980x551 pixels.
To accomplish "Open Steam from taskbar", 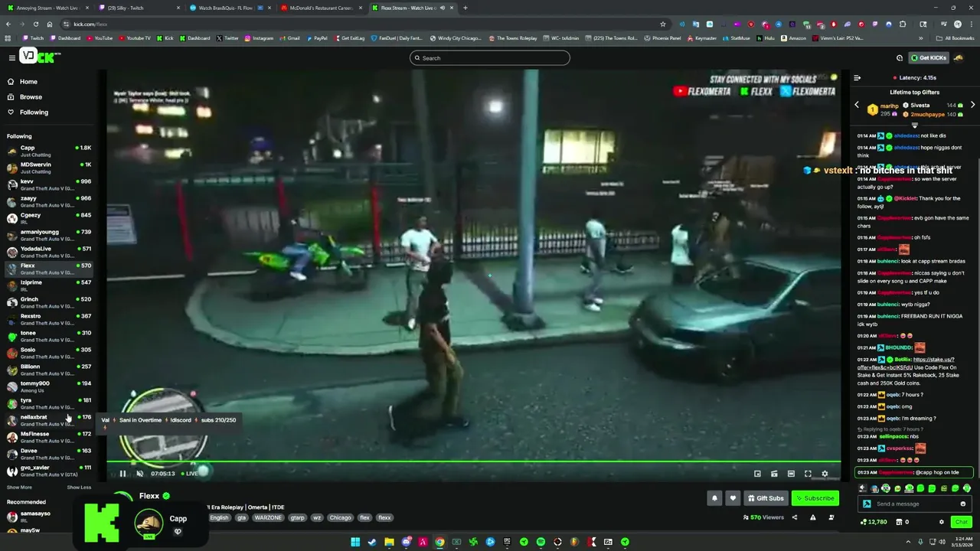I will coord(372,542).
